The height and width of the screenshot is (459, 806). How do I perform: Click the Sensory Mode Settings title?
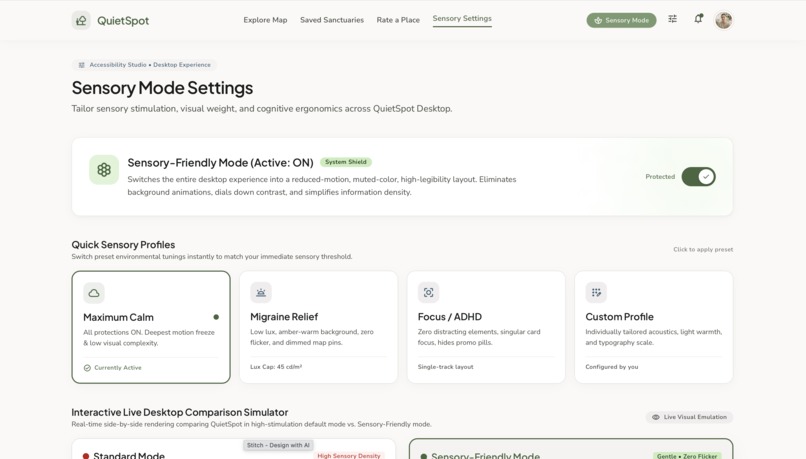pyautogui.click(x=162, y=88)
